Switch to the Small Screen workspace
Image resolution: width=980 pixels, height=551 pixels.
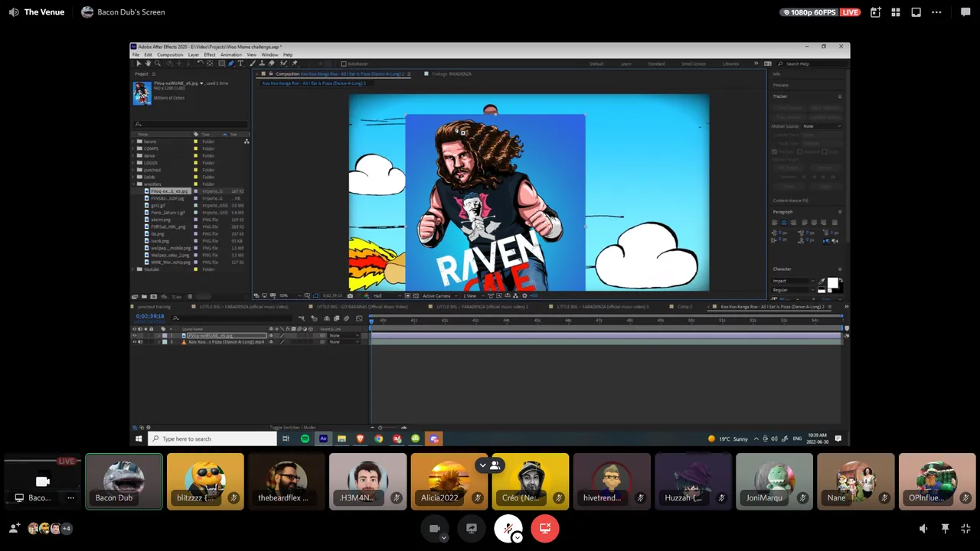tap(694, 64)
